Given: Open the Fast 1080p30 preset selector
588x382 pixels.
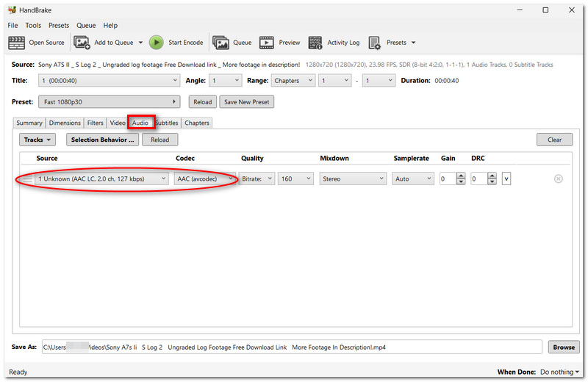Looking at the screenshot, I should (x=109, y=102).
